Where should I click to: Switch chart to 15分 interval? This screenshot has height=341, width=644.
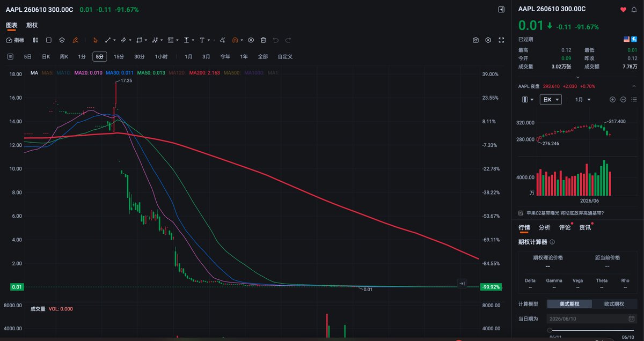119,56
